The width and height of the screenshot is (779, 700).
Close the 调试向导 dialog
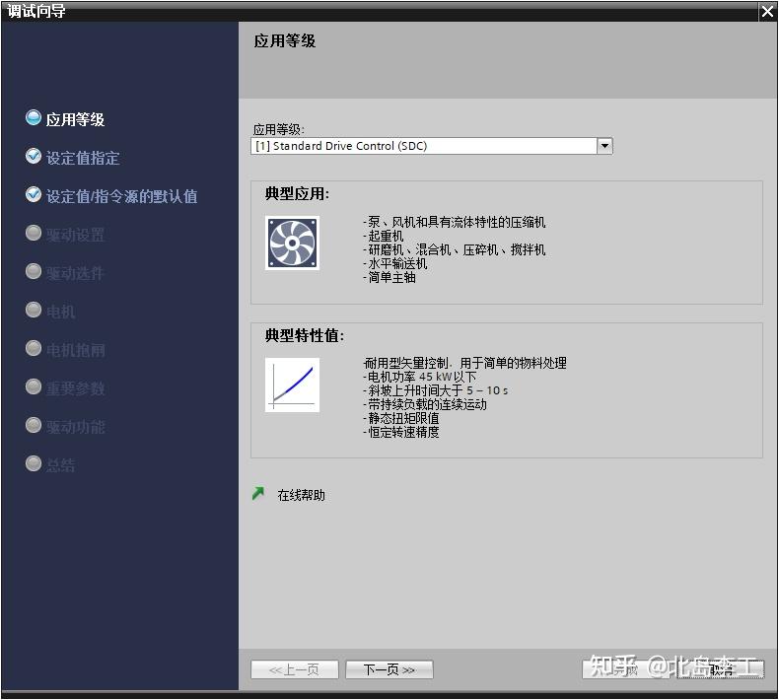(767, 12)
